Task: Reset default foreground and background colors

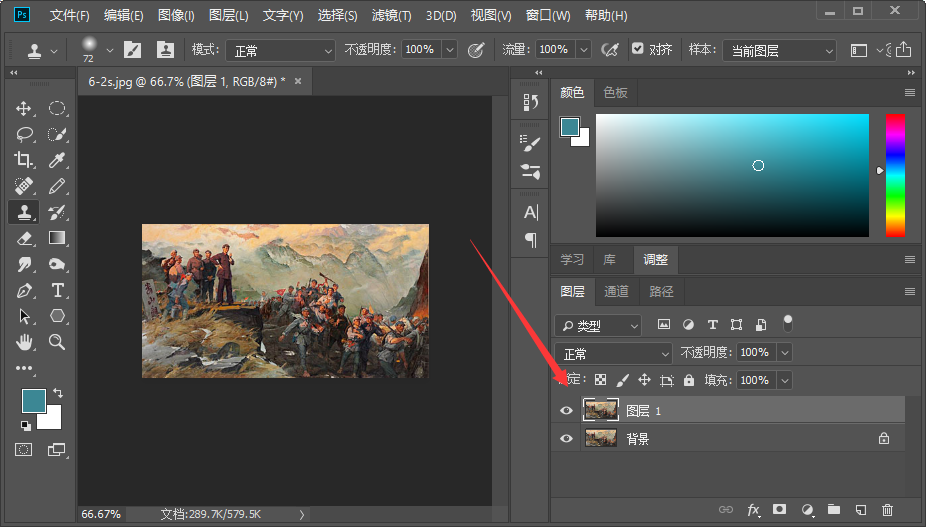Action: point(25,425)
